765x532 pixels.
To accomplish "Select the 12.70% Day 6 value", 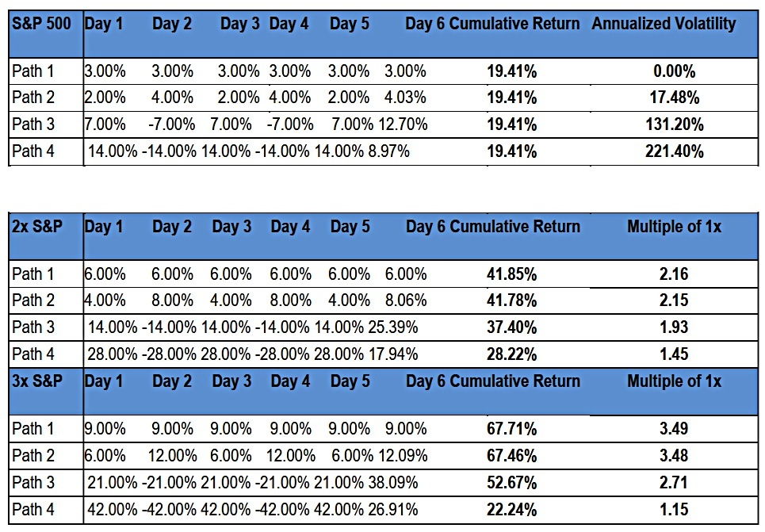I will [403, 124].
